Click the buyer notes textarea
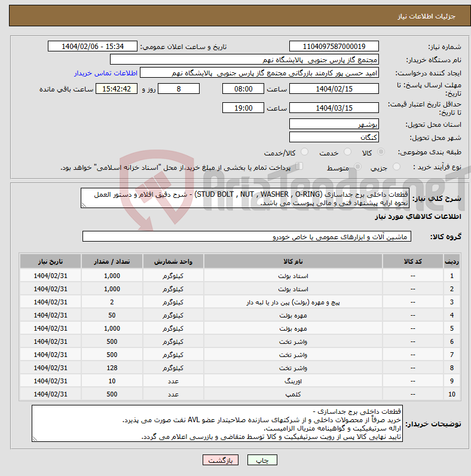471x476 pixels. tap(217, 423)
